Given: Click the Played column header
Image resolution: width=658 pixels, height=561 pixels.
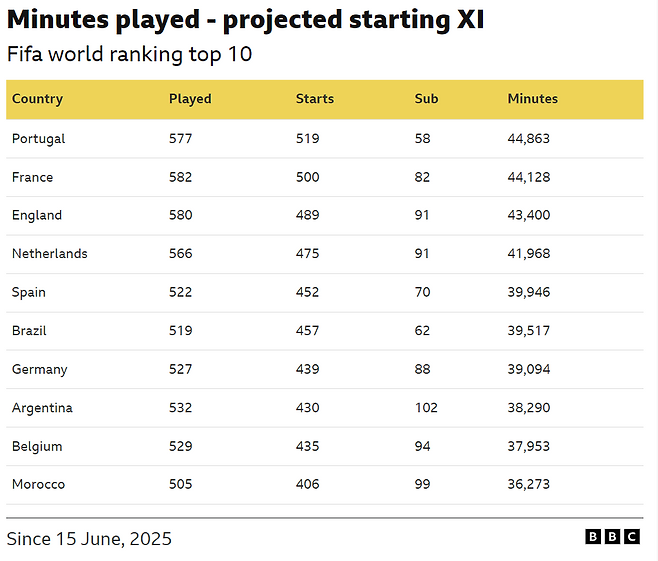Looking at the screenshot, I should (x=190, y=99).
